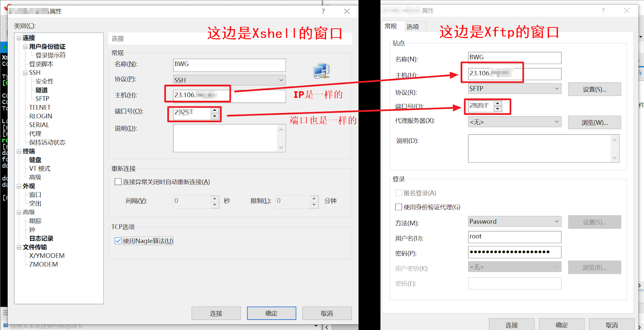Open the SFTP protocol dropdown in Xftp
The image size is (644, 330).
point(514,89)
